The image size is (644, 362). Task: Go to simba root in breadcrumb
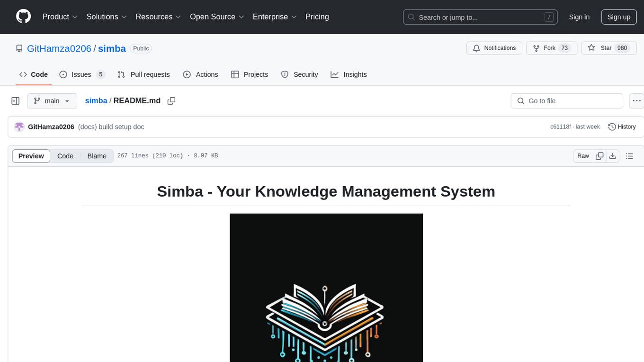pyautogui.click(x=96, y=100)
